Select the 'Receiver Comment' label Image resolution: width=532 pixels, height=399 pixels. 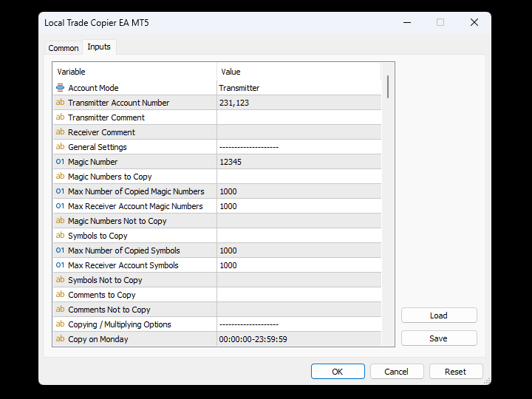pos(101,132)
